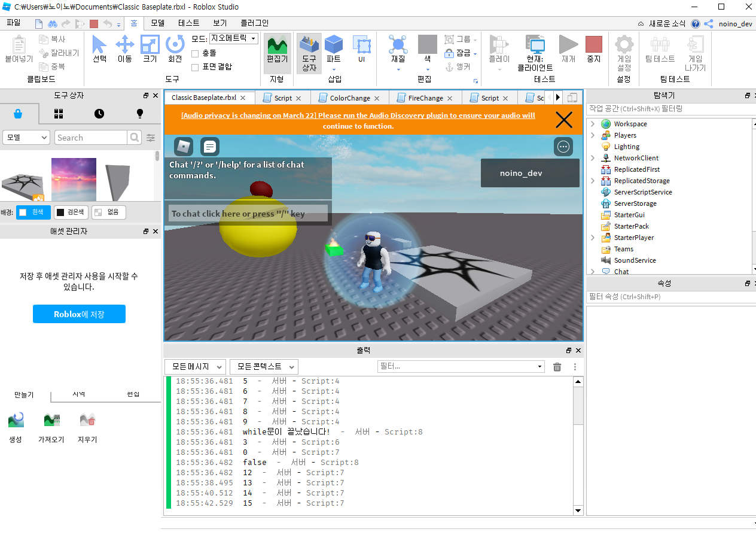Click the toolbox Search input field
The width and height of the screenshot is (756, 541).
click(x=91, y=138)
